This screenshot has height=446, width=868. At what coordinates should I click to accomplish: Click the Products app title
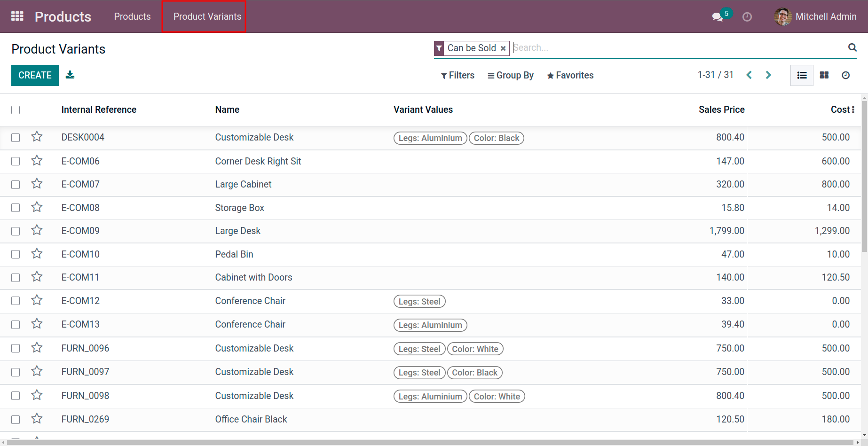click(63, 17)
